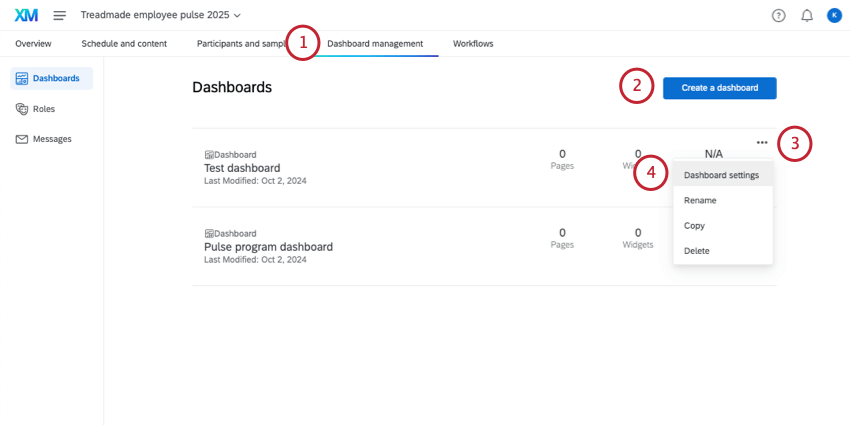Image resolution: width=850 pixels, height=425 pixels.
Task: Click the Roles sidebar icon
Action: pos(22,109)
